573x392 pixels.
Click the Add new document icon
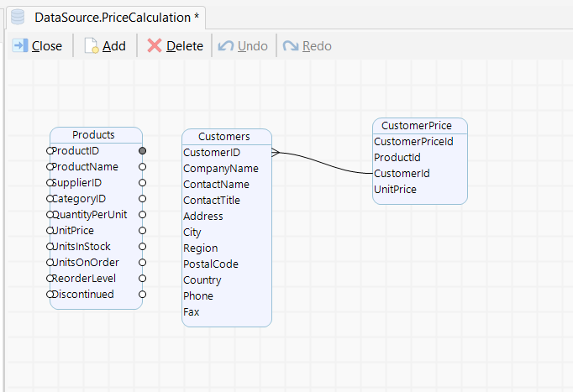point(92,46)
